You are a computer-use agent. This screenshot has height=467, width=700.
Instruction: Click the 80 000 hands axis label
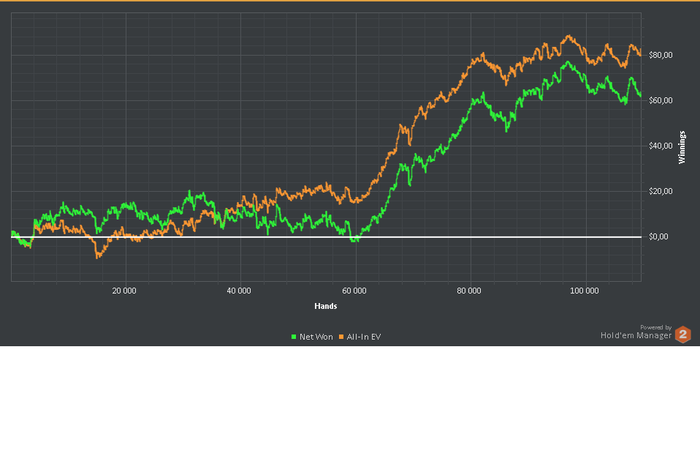[x=469, y=291]
